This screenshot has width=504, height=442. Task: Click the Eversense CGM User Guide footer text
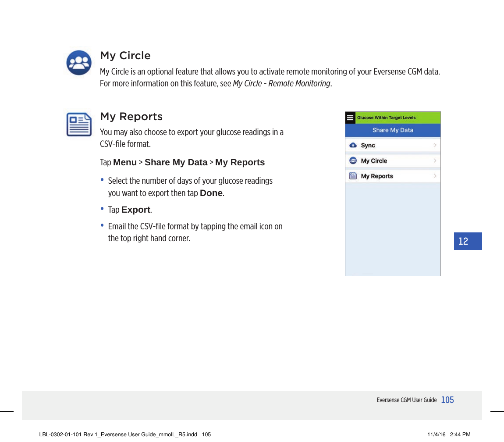click(407, 400)
